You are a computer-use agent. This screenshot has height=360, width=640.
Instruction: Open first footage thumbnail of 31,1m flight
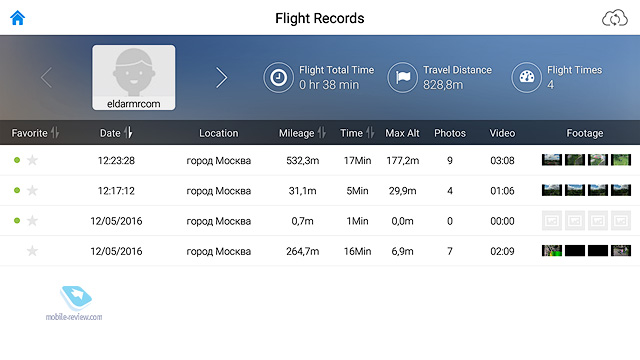[x=552, y=190]
